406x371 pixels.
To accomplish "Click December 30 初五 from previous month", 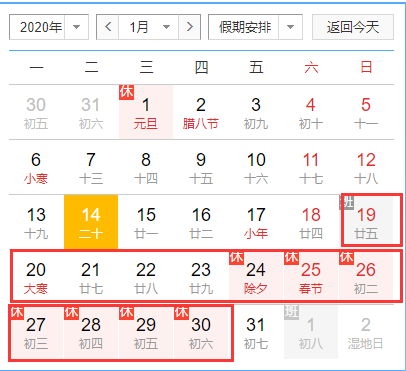I will coord(36,112).
